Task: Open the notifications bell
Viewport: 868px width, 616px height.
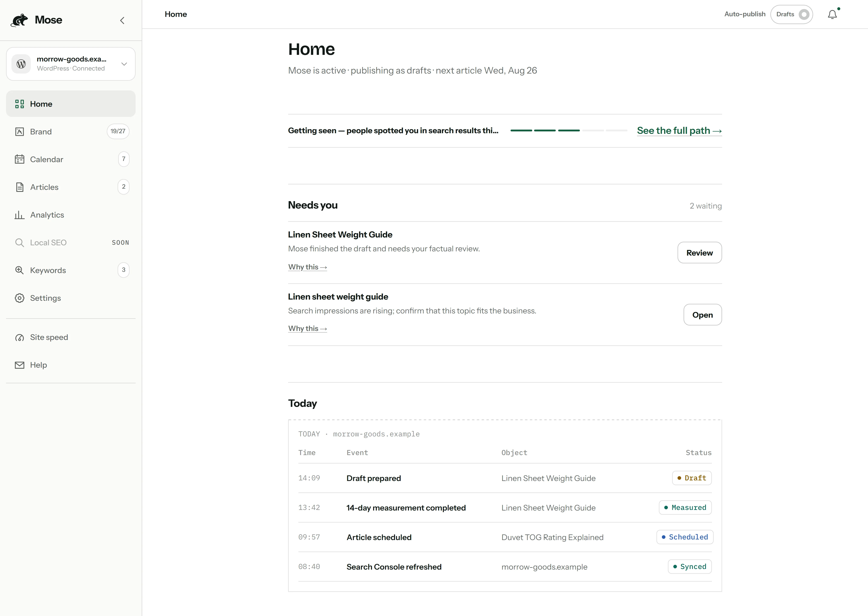Action: tap(832, 14)
